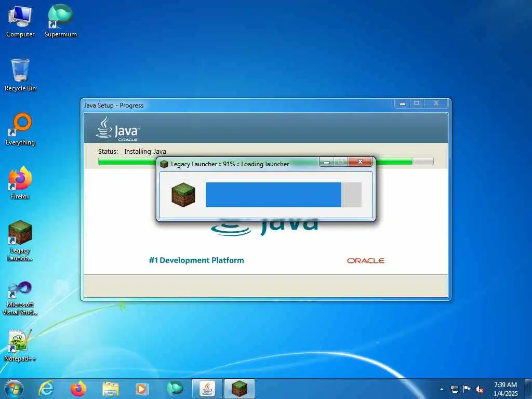Open Supermium from the taskbar

pos(175,389)
